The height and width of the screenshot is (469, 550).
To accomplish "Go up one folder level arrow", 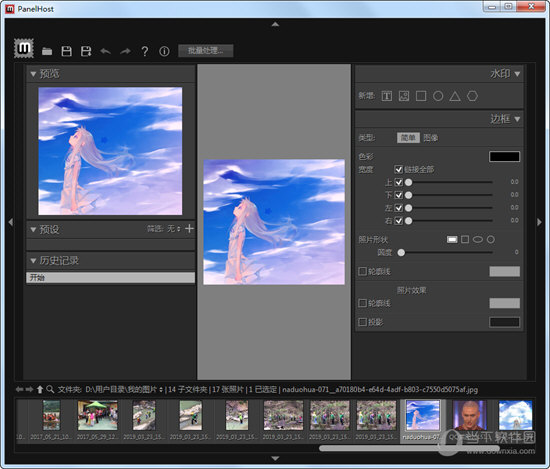I will [x=40, y=389].
